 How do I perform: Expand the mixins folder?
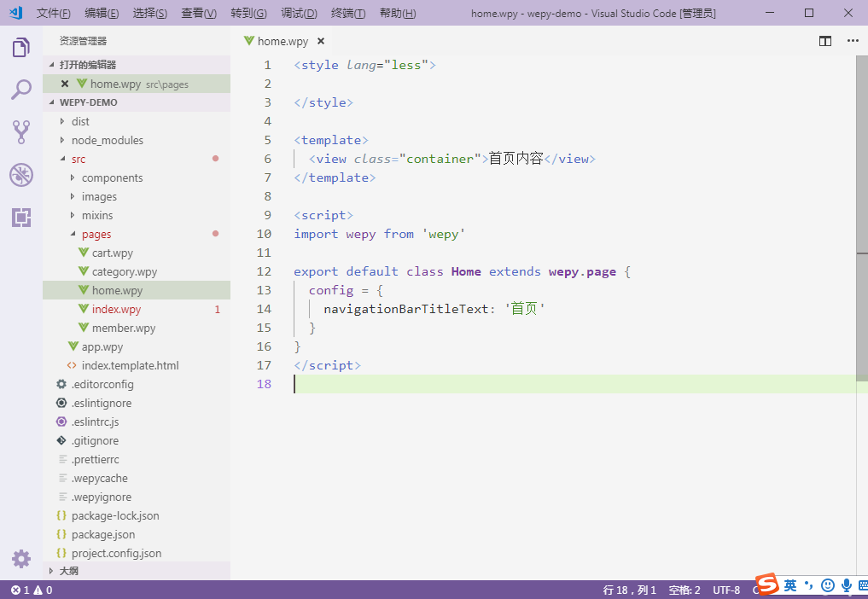pos(137,215)
